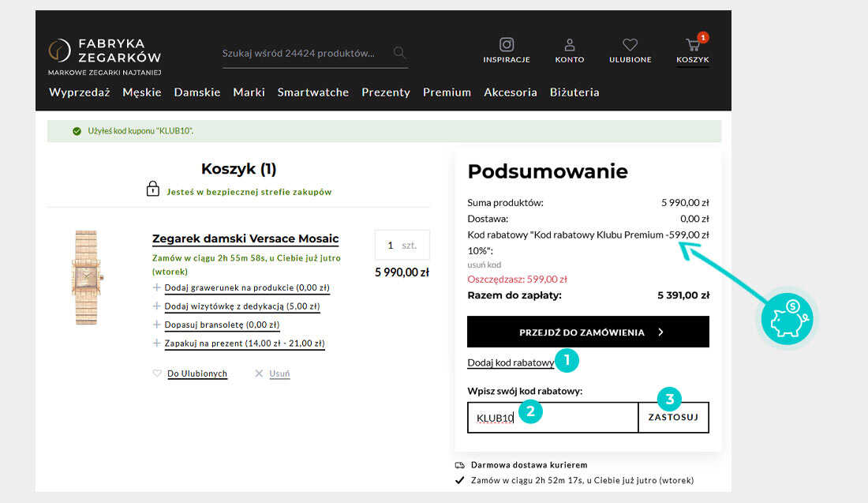Open the Premium menu

point(447,92)
